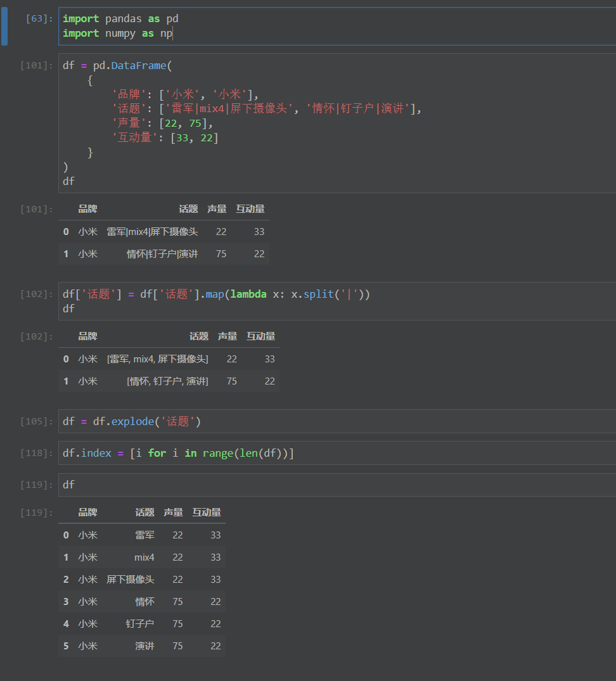Click the 互动量 value 33 in mix4 row
The height and width of the screenshot is (681, 616).
click(x=216, y=557)
